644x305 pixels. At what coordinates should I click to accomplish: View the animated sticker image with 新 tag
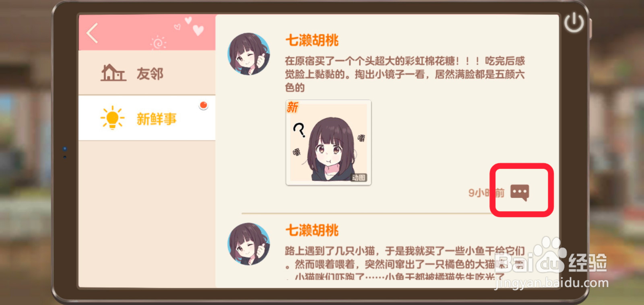[328, 143]
